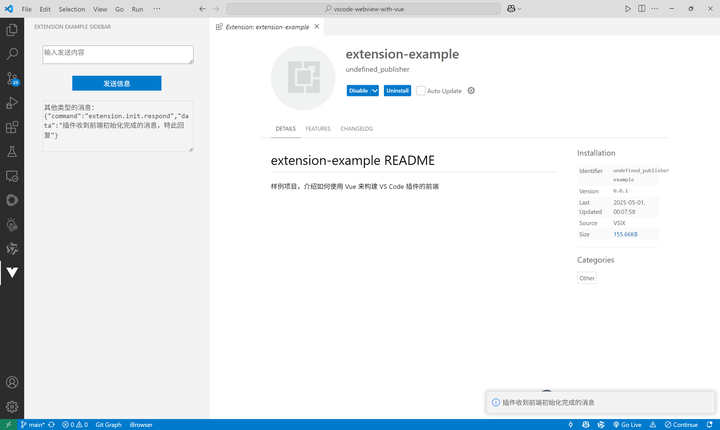This screenshot has height=430, width=720.
Task: Open the Remote Explorer view
Action: pyautogui.click(x=12, y=176)
